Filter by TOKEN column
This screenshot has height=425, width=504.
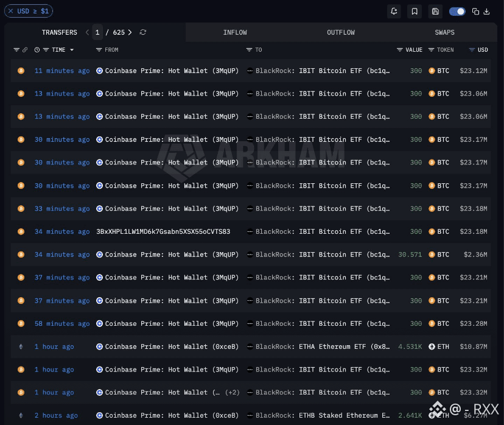point(432,50)
